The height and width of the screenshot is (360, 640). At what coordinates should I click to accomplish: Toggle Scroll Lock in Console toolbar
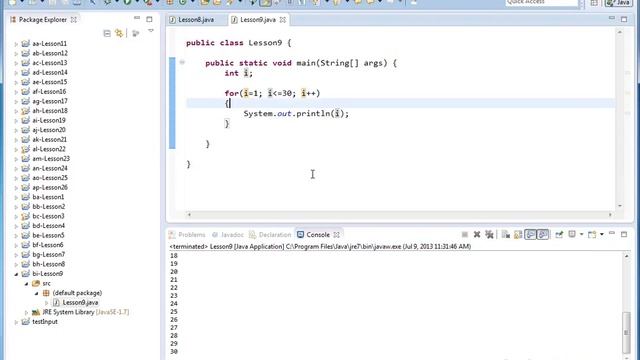point(518,234)
